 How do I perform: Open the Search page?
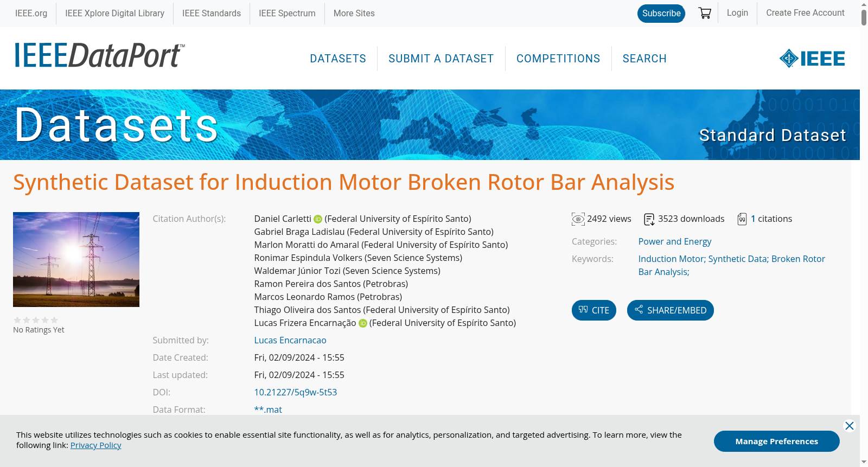pos(644,59)
